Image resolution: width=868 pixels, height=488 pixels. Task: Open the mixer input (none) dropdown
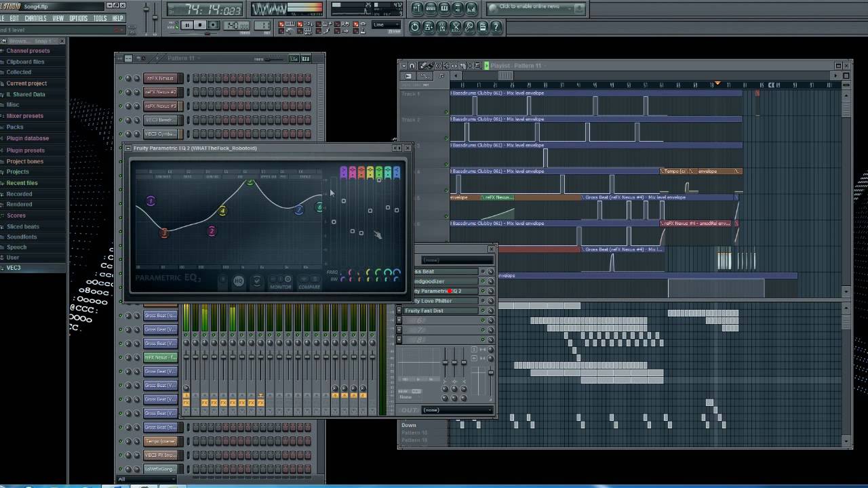[456, 260]
